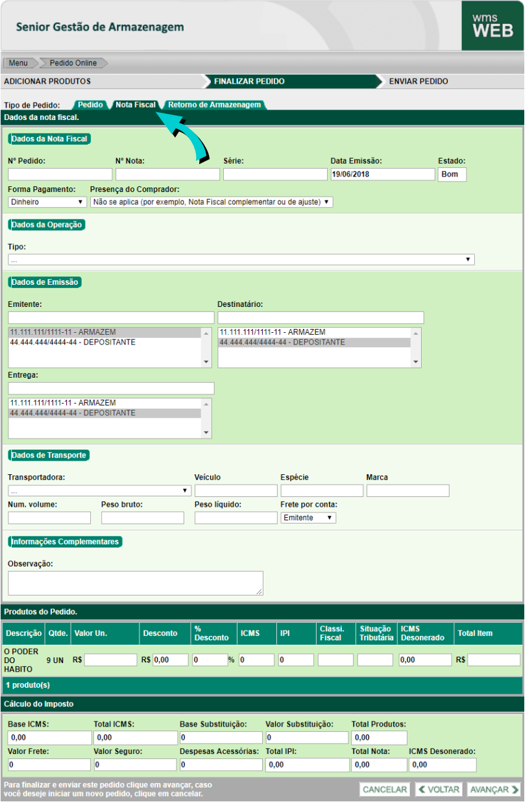Click the Data Emissão date field
This screenshot has width=532, height=811.
point(382,174)
